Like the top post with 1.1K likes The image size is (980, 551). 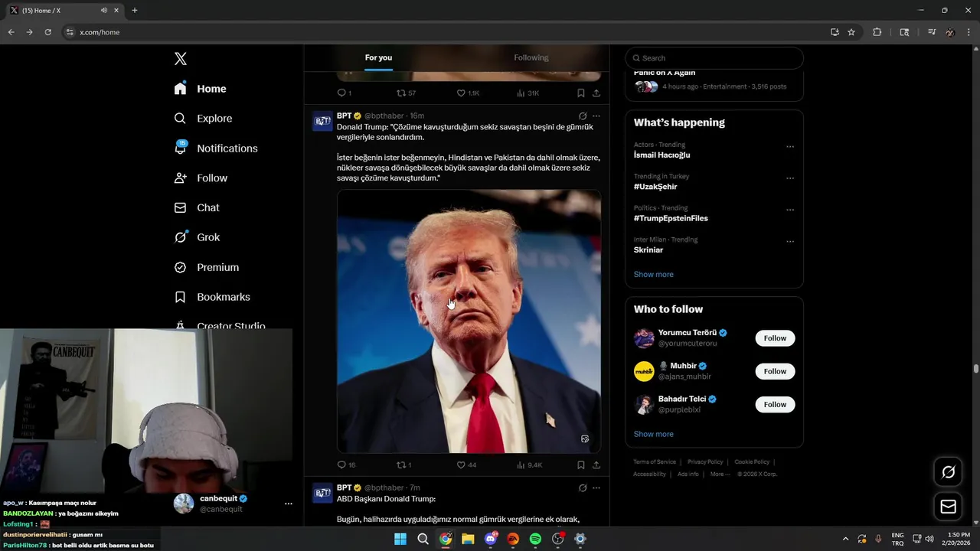[x=468, y=93]
